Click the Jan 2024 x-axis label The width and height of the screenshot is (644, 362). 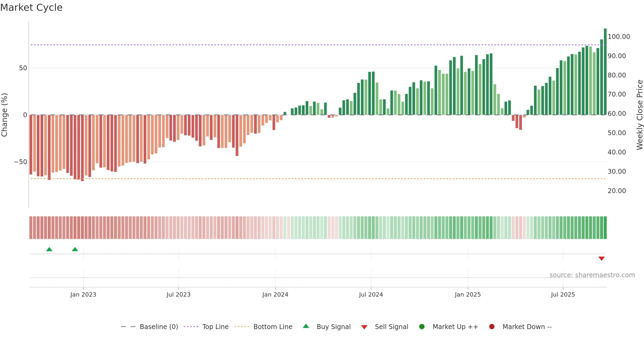275,294
